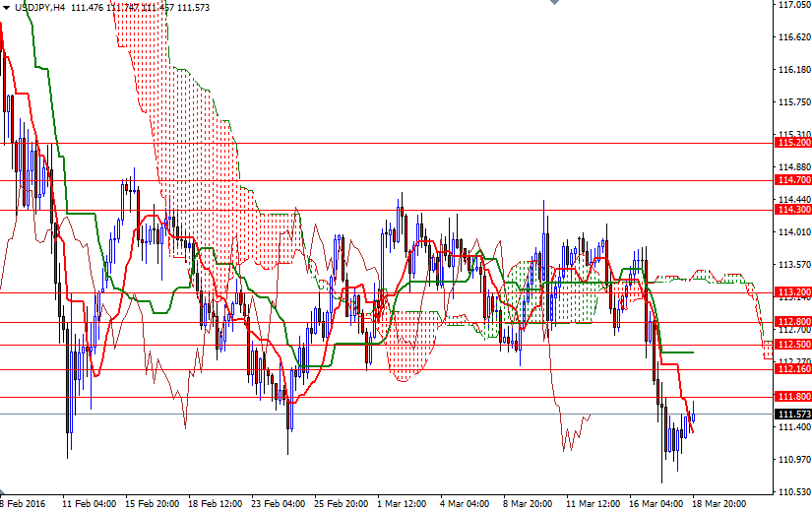Click the 11 Mar 12:00 time axis label
Screen dimensions: 812x512
593,504
